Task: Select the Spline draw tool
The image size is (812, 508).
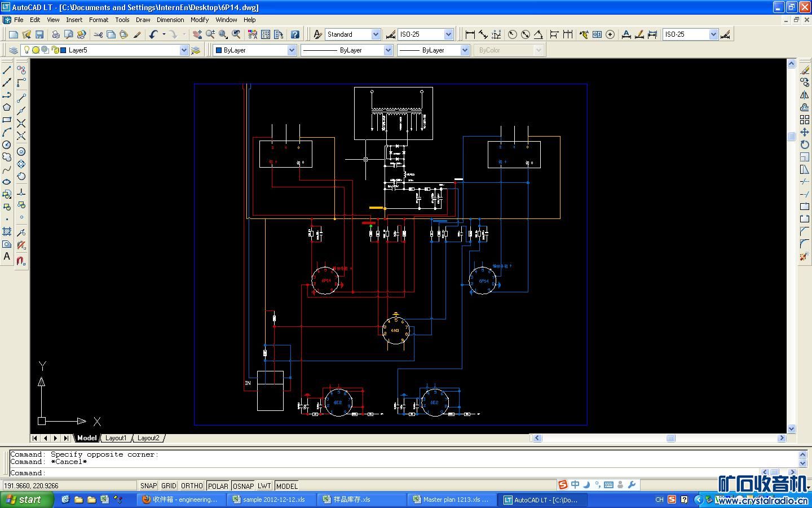Action: point(7,169)
